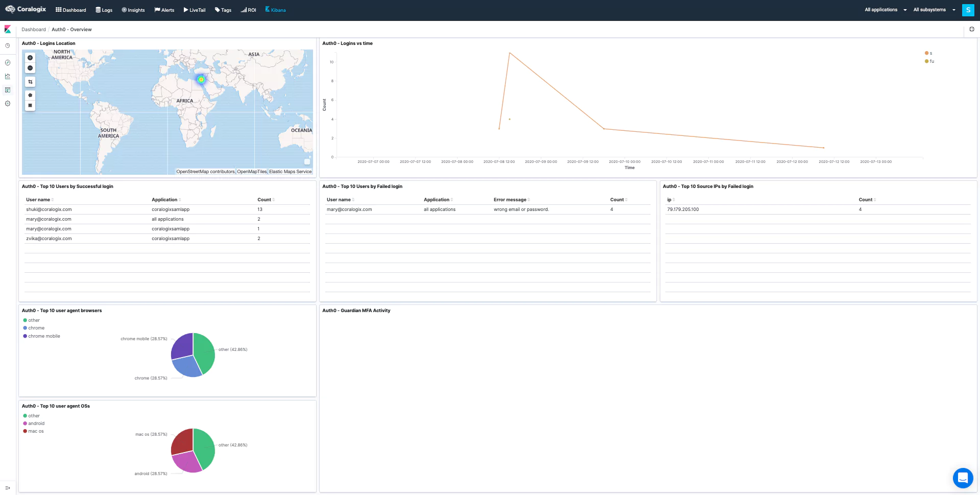Sort successful logins by Application
This screenshot has width=980, height=495.
coord(166,200)
